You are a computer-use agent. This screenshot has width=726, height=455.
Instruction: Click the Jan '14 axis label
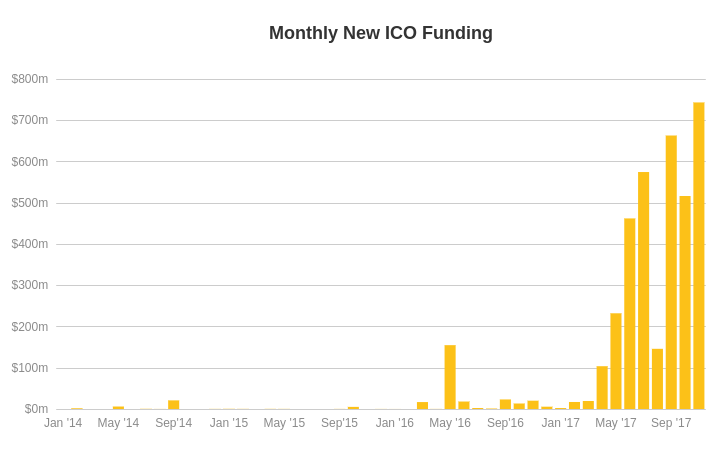pos(63,423)
